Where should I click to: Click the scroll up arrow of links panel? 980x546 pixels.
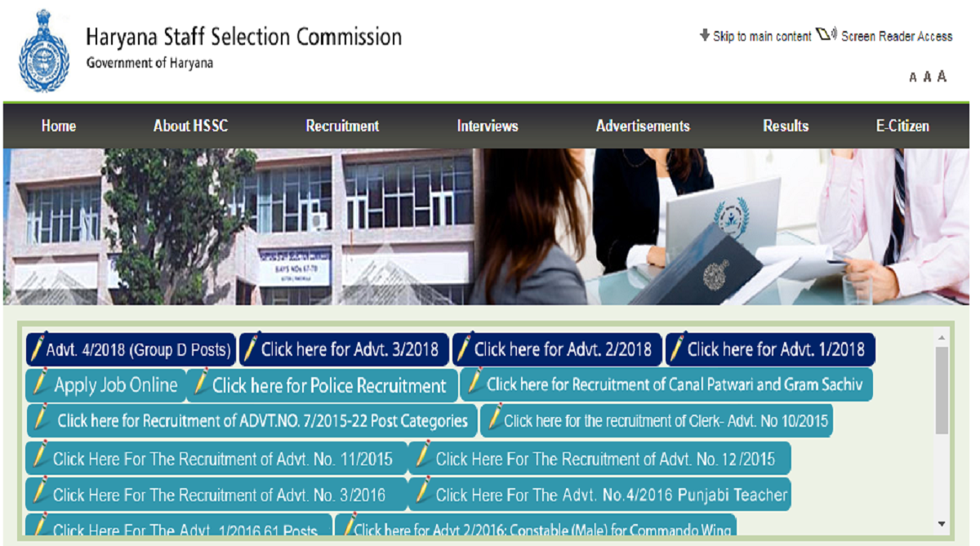[942, 337]
